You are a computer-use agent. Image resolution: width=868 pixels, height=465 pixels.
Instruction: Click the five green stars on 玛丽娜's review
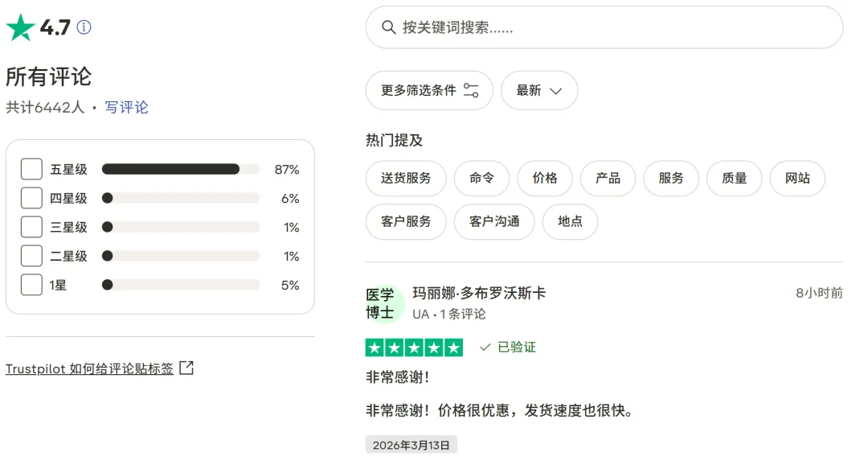pyautogui.click(x=415, y=347)
